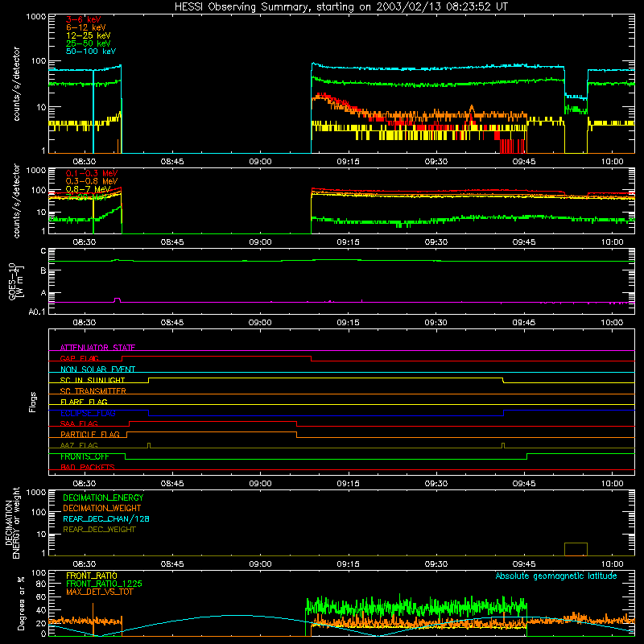The width and height of the screenshot is (644, 644).
Task: Click the GOES-10 [W m-2] axis label
Action: click(x=16, y=281)
